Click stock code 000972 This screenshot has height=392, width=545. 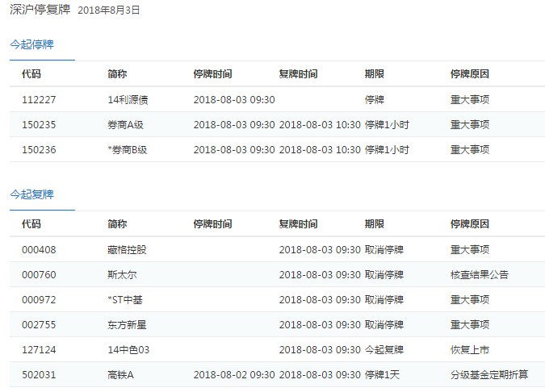coord(39,300)
